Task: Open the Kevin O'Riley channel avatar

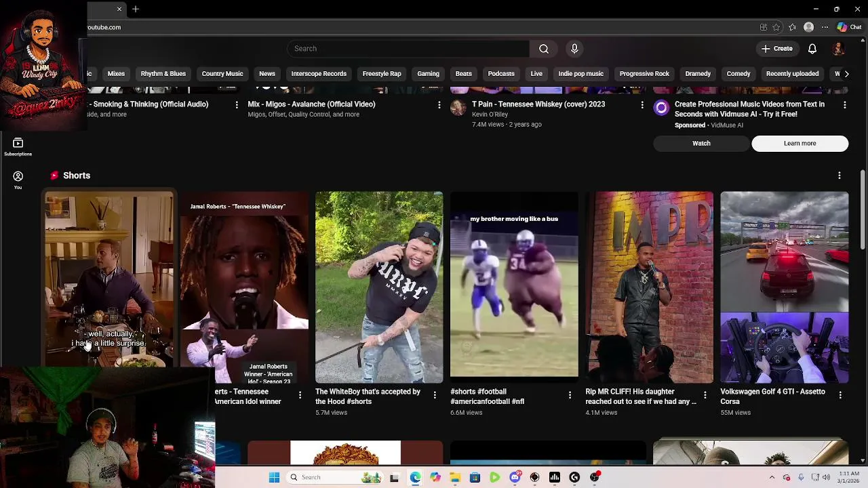Action: tap(458, 108)
